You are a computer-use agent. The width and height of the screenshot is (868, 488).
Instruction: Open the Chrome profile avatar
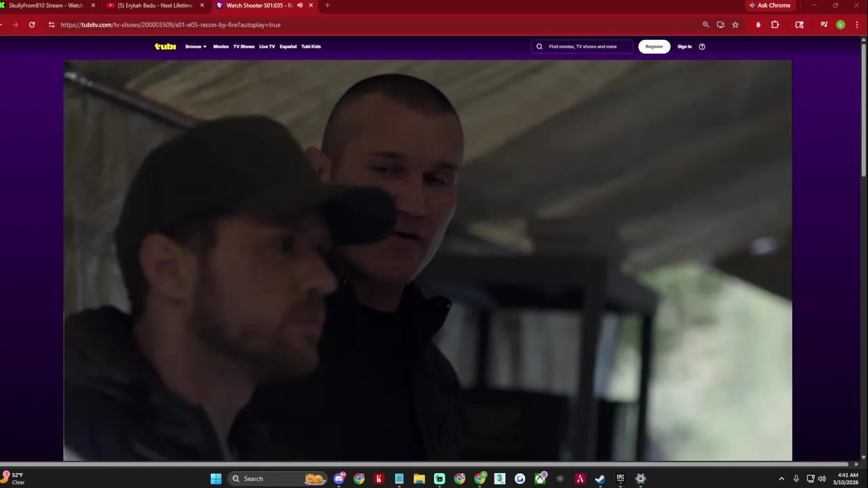841,24
